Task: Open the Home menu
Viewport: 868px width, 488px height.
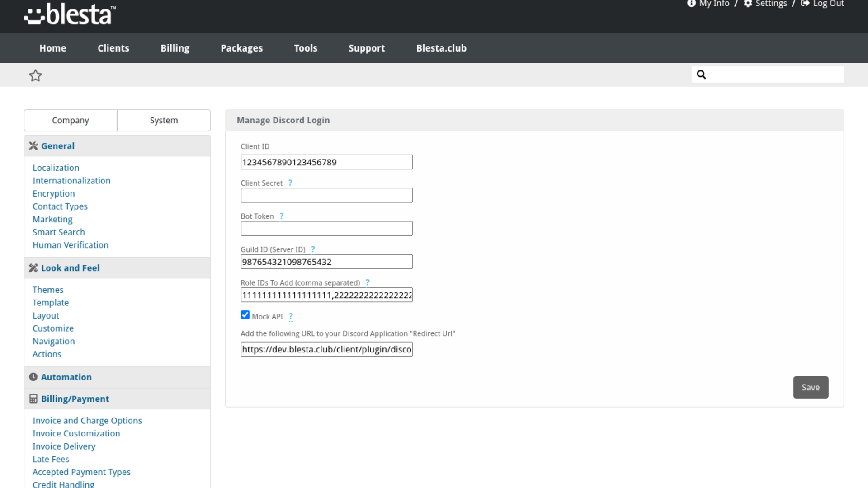Action: point(53,48)
